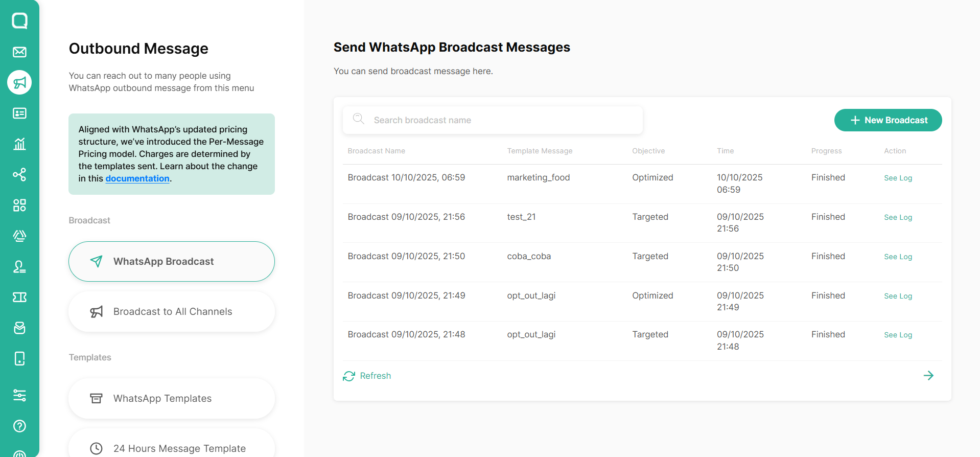Open the analytics chart icon in sidebar
This screenshot has width=980, height=457.
(19, 144)
